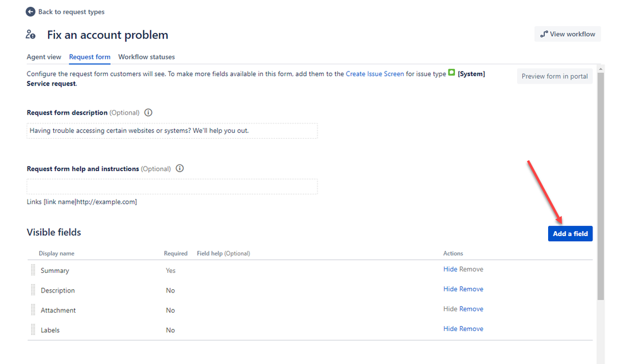The image size is (633, 364).
Task: Click the Request form description text box
Action: (172, 131)
